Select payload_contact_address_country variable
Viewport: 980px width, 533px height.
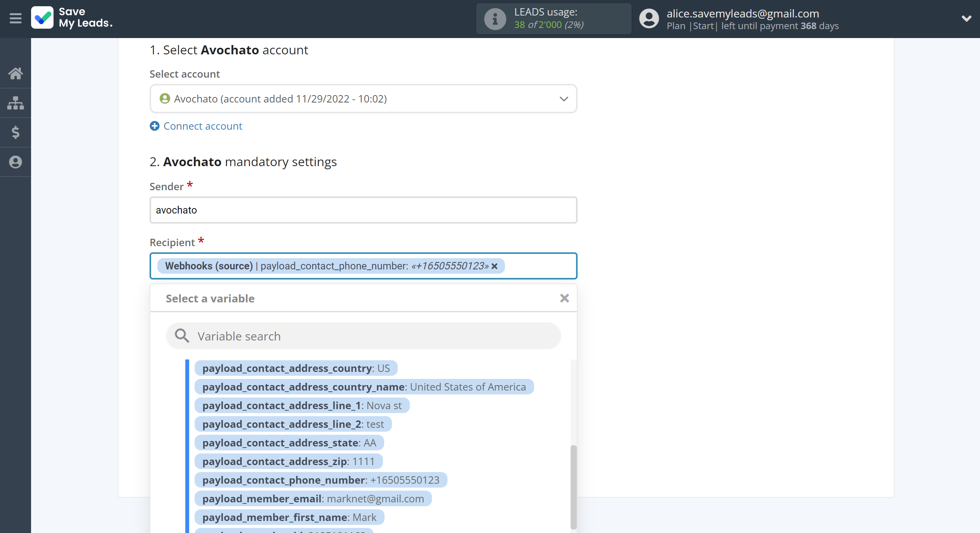click(296, 368)
